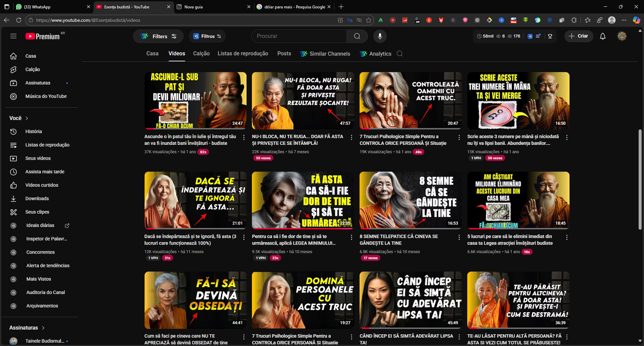Open video title "Pentru ca să i fie dor de tine"
Screen dimensions: 644x346
294,240
